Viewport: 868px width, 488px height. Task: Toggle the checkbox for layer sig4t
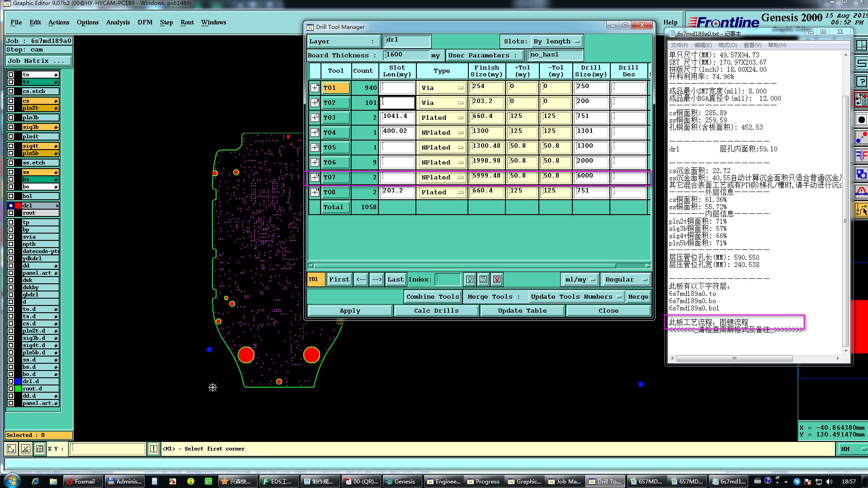[11, 146]
